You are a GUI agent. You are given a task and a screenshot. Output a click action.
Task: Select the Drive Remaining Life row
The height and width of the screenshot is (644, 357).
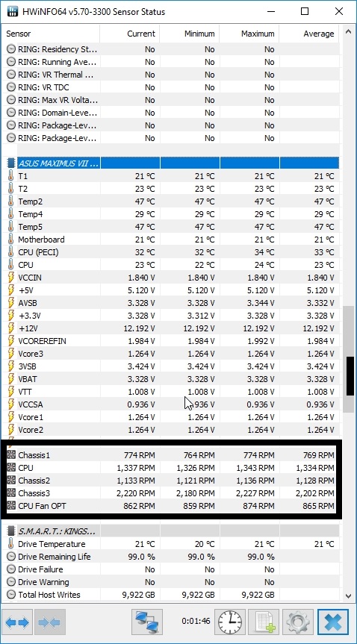click(173, 557)
